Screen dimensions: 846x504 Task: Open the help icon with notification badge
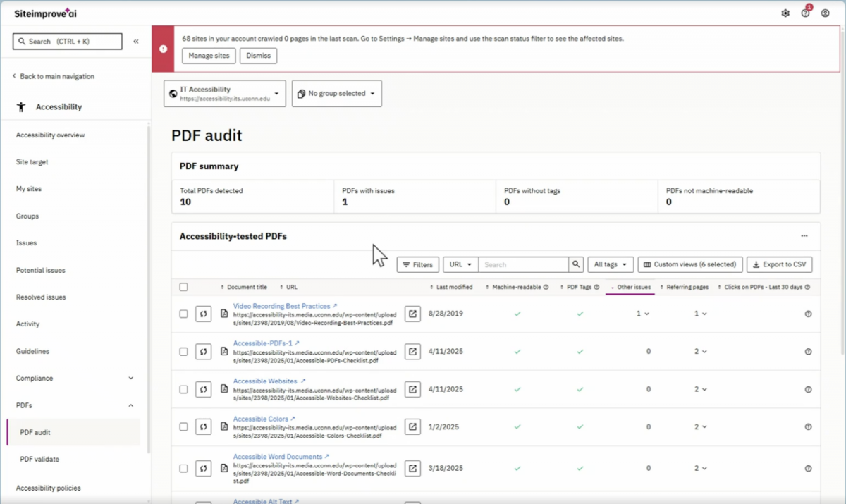[806, 13]
